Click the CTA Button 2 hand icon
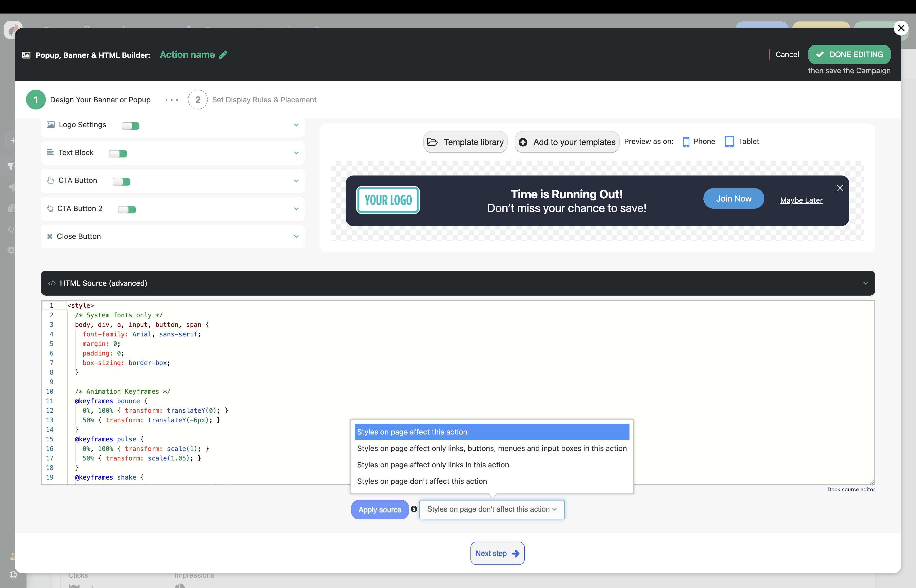The width and height of the screenshot is (916, 588). (x=50, y=208)
